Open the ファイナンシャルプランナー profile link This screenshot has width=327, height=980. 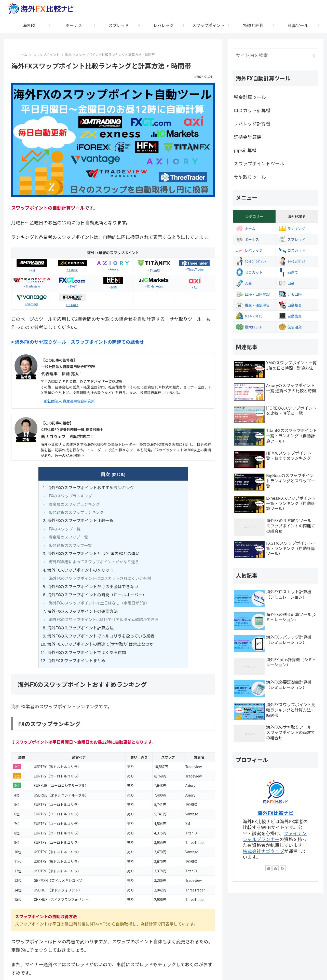click(275, 836)
